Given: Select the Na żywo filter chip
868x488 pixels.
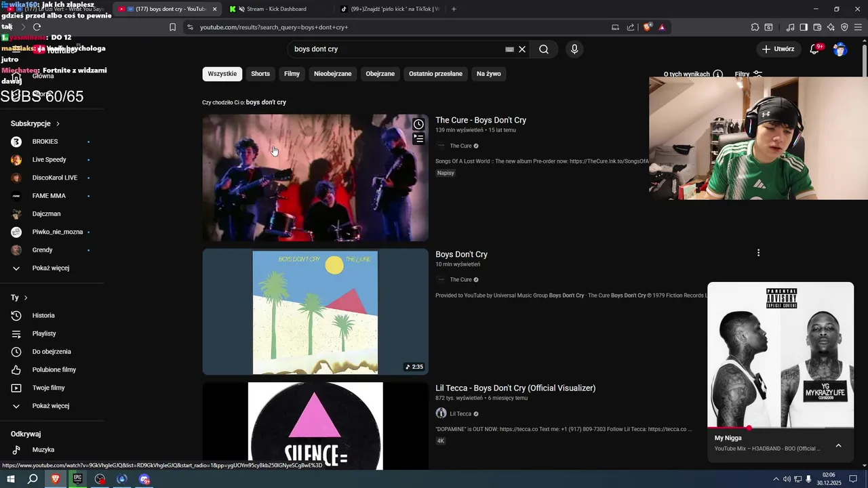Looking at the screenshot, I should point(489,74).
